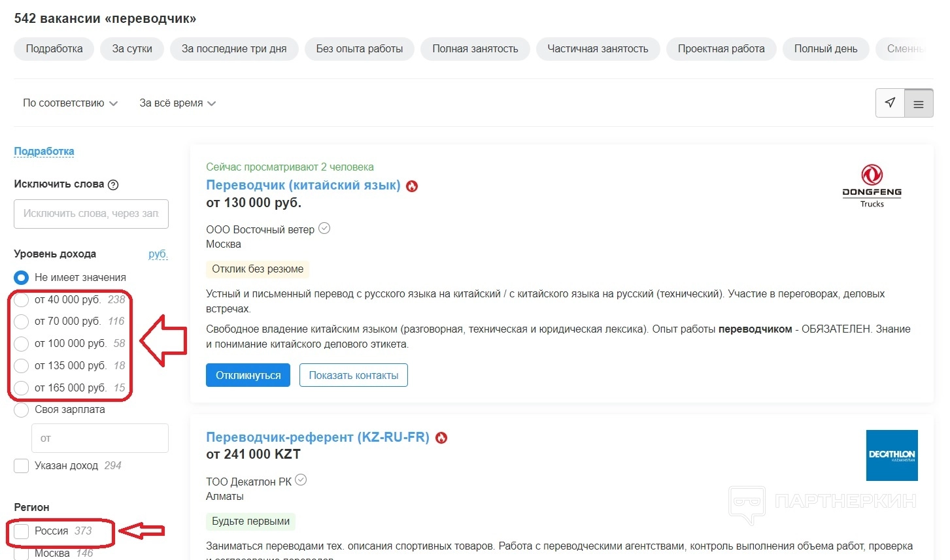Viewport: 950px width, 560px height.
Task: Click verified checkmark beside ТОО Декатлон РК
Action: (301, 480)
